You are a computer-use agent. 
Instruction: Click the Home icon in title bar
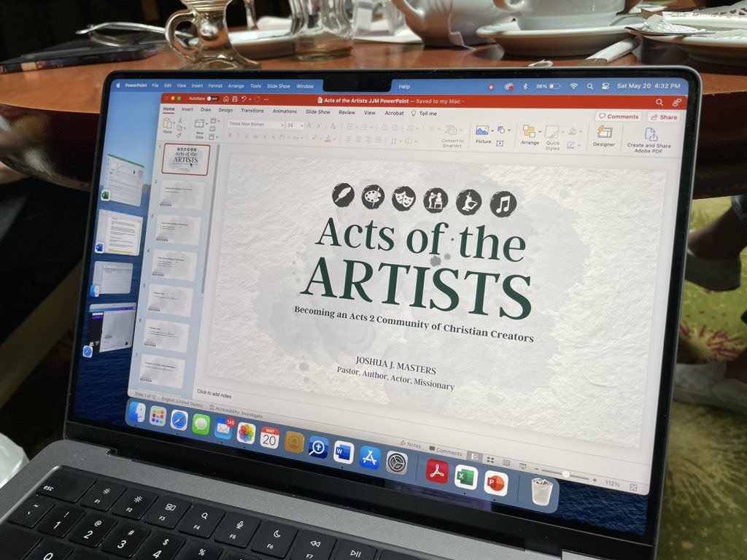click(226, 98)
